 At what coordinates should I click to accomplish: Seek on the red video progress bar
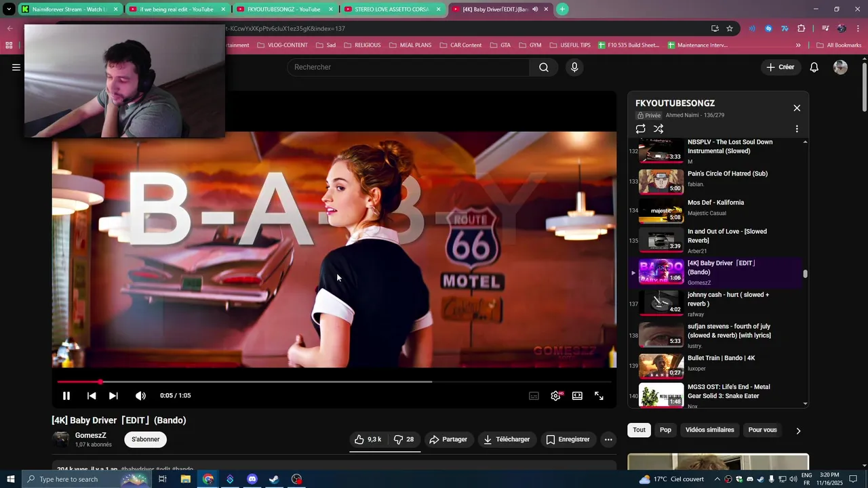point(334,382)
